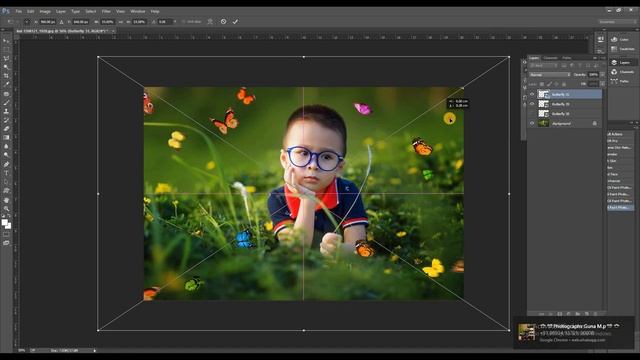640x360 pixels.
Task: Toggle Quick Mask mode in toolbar
Action: tap(6, 234)
